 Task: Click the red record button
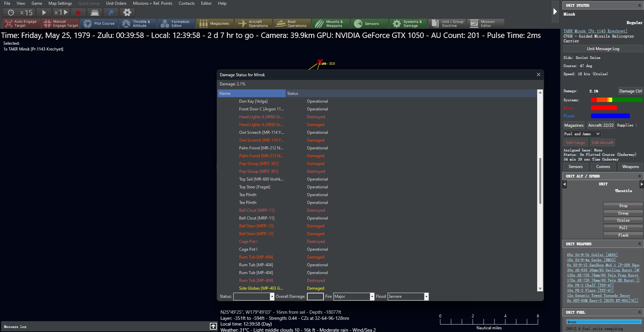(x=78, y=13)
